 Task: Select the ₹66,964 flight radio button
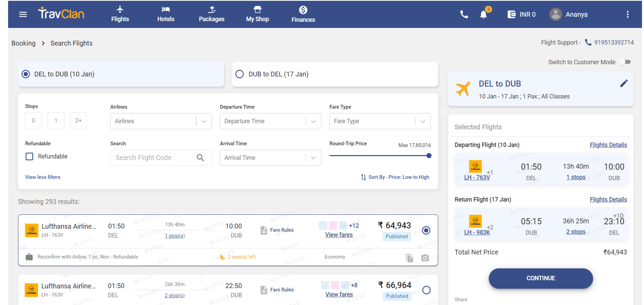pos(426,290)
